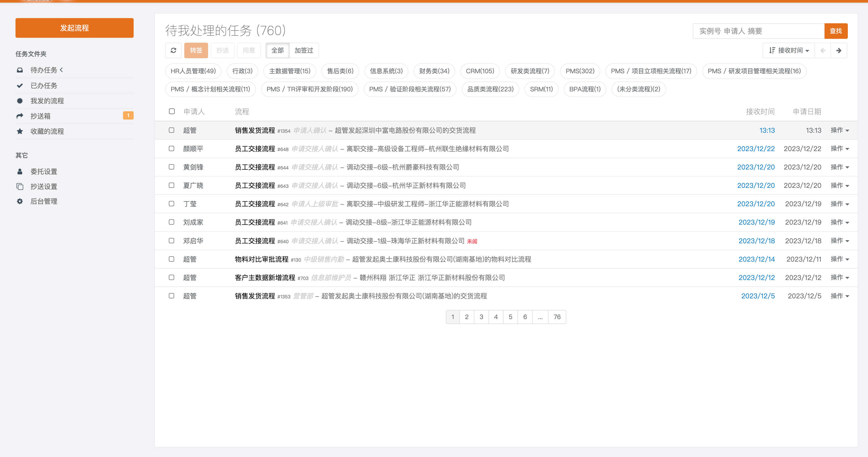Expand the 操作 menu on the first row
The image size is (868, 457).
pos(839,130)
